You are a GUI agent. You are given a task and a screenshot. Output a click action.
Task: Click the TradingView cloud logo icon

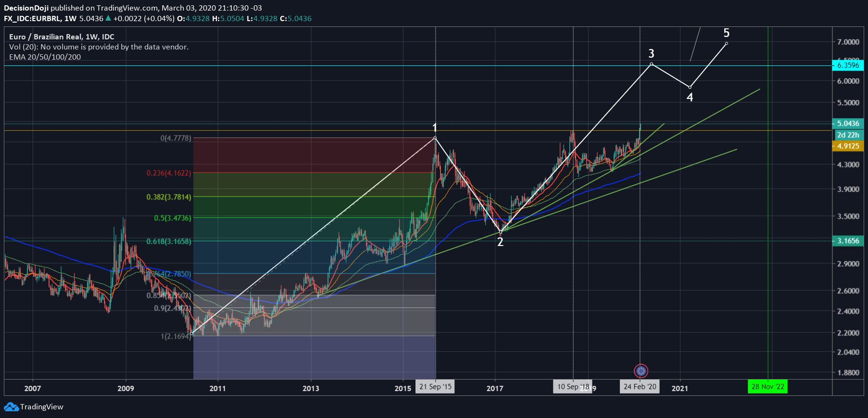(11, 407)
